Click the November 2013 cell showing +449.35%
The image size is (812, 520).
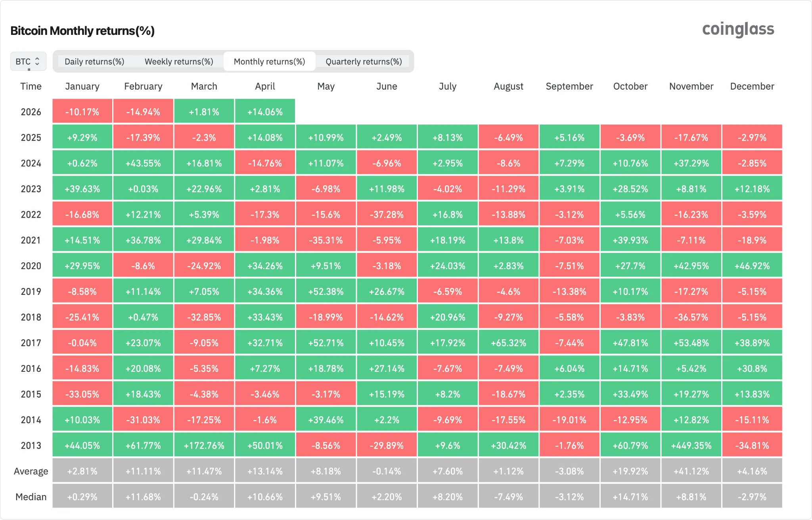coord(691,445)
